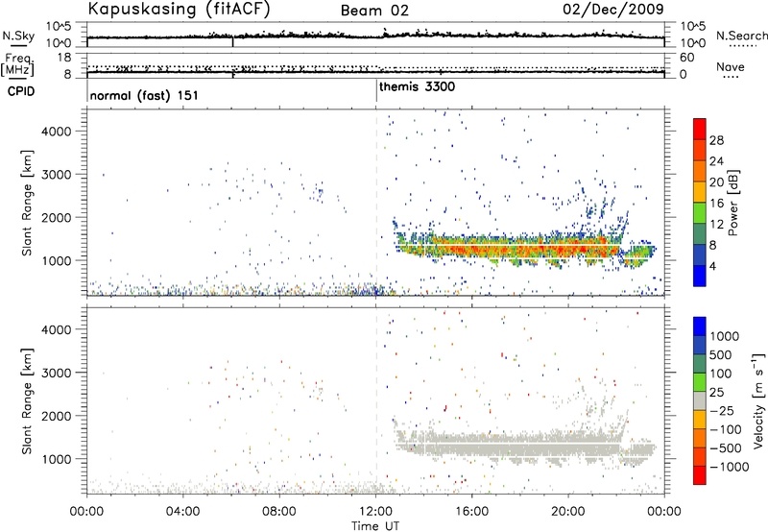The image size is (768, 532).
Task: Click the Velocity [m s-1] colorbar label
Action: 758,400
